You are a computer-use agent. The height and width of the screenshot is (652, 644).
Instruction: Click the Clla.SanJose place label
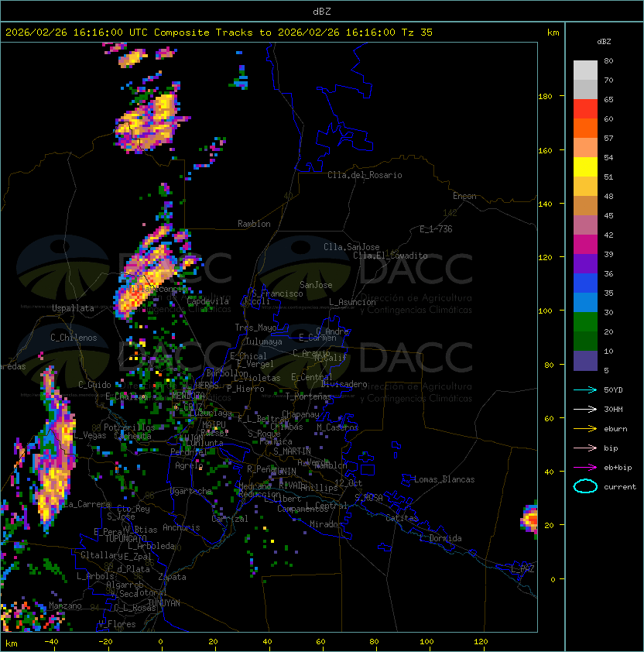(351, 247)
